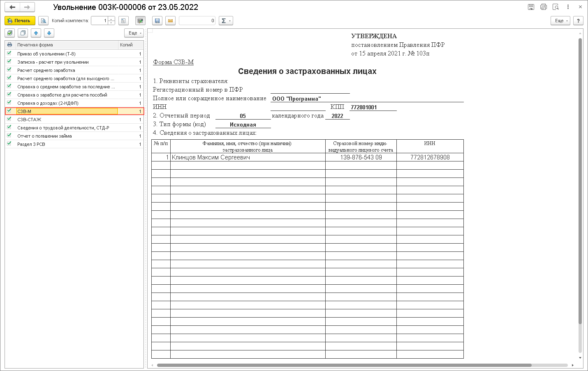This screenshot has height=371, width=588.
Task: Click the vertical scrollbar of the preview
Action: (x=580, y=181)
